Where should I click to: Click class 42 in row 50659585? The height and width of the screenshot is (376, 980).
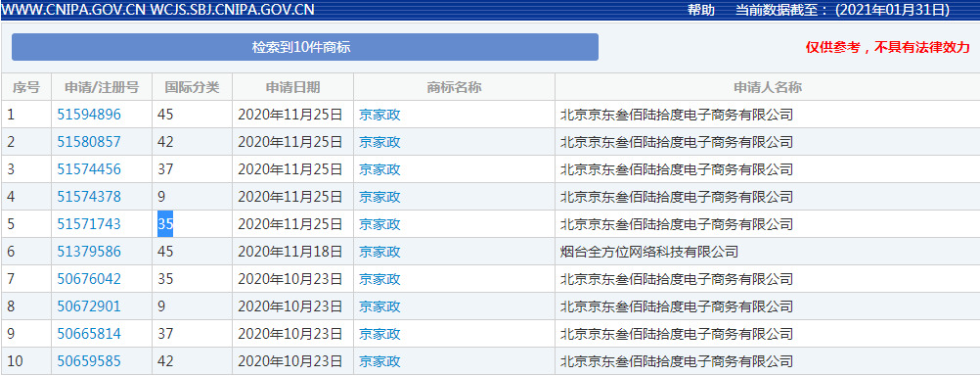(x=165, y=361)
